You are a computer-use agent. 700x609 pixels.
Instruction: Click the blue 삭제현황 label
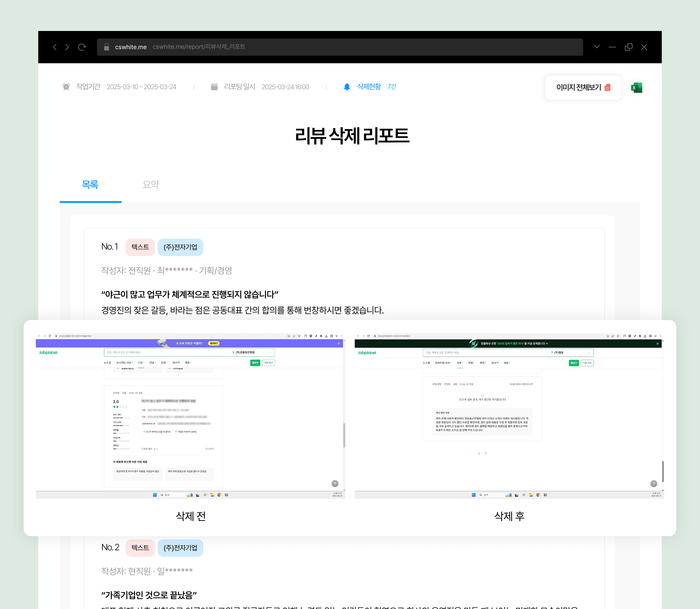tap(369, 87)
